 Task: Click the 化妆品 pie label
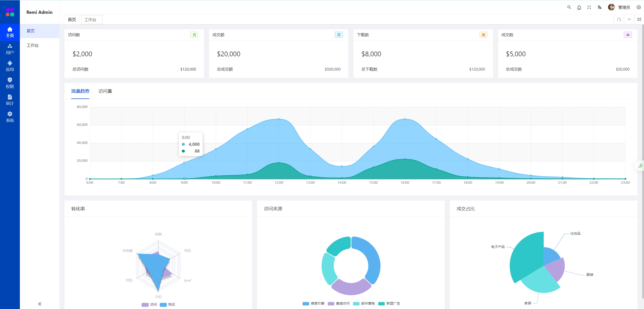click(575, 233)
